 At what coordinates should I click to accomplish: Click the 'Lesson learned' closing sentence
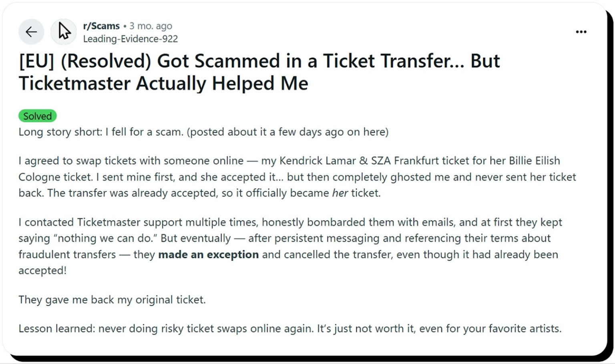(x=289, y=328)
